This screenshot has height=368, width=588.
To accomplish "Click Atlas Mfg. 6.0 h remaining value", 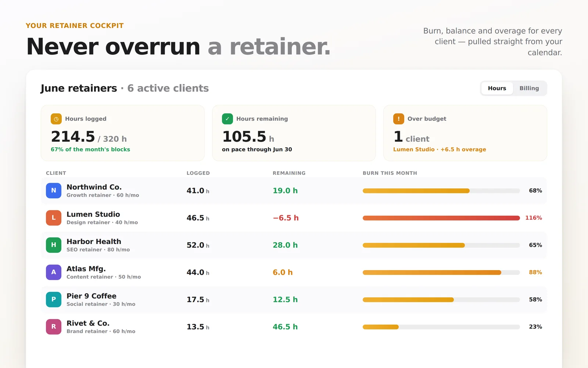I will coord(283,272).
